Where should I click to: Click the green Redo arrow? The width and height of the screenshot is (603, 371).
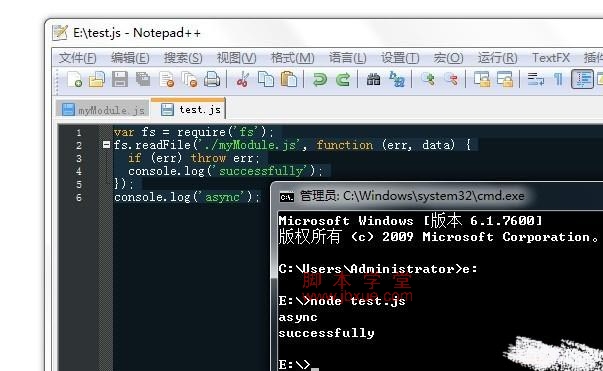click(x=343, y=80)
